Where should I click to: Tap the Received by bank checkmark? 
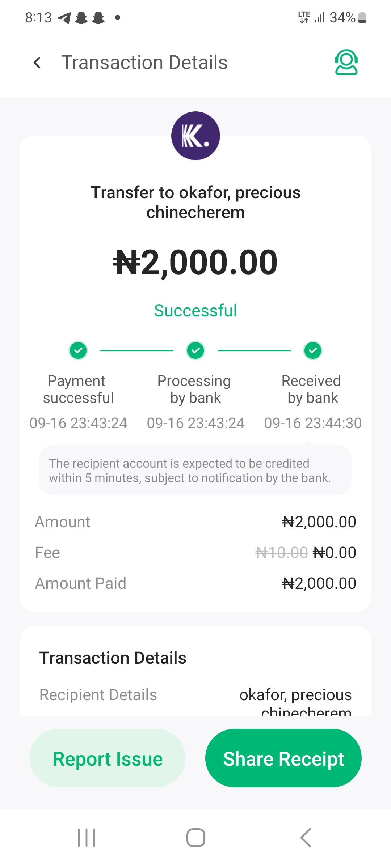click(x=313, y=350)
